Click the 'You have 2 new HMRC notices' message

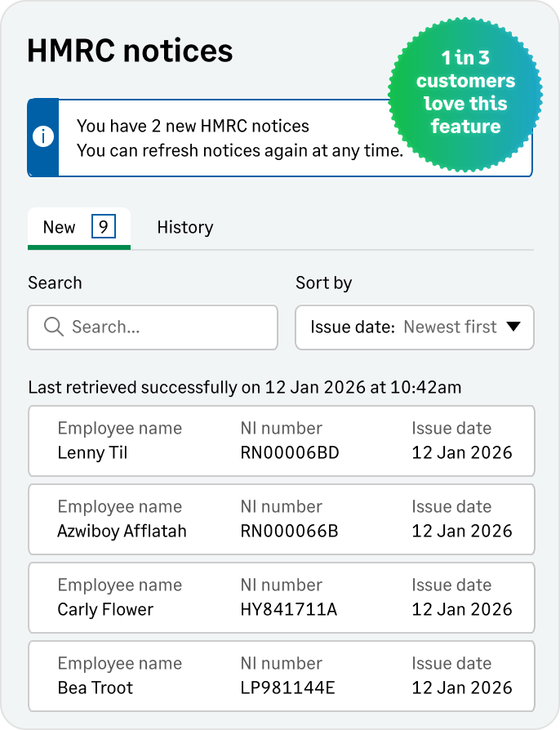193,127
